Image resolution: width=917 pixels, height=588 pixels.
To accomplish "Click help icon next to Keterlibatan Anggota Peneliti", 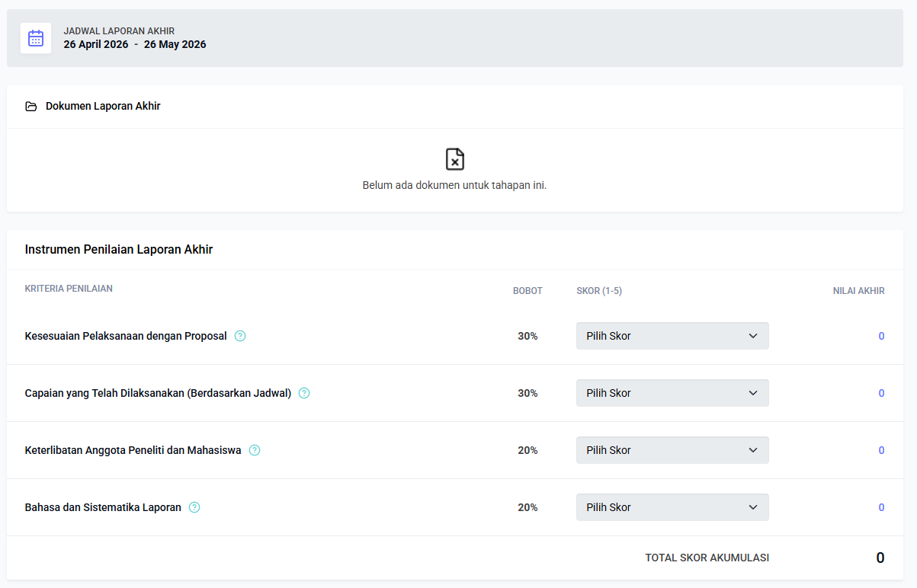I will 255,450.
